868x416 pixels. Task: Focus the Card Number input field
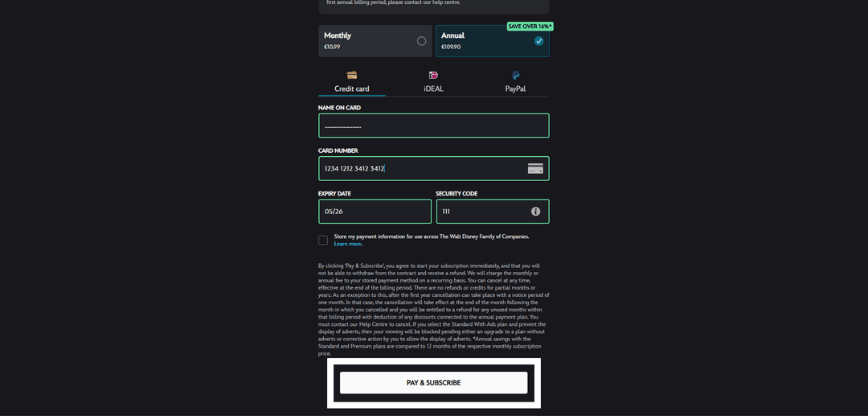click(x=433, y=168)
